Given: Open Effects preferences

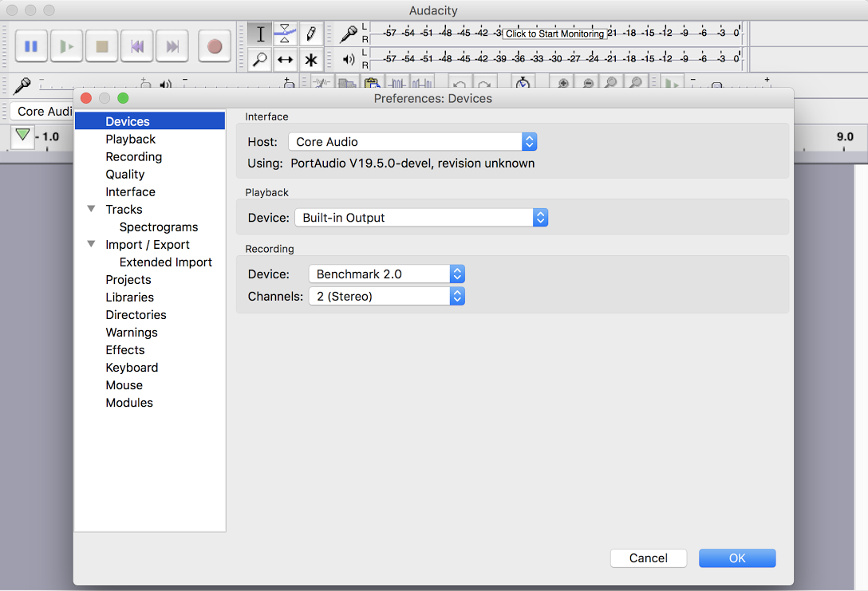Looking at the screenshot, I should (x=125, y=349).
